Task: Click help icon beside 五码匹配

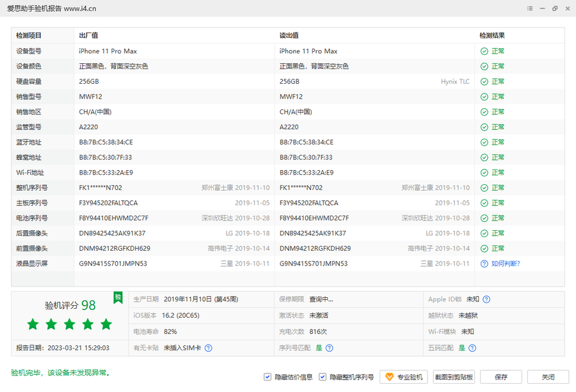Action: point(472,348)
